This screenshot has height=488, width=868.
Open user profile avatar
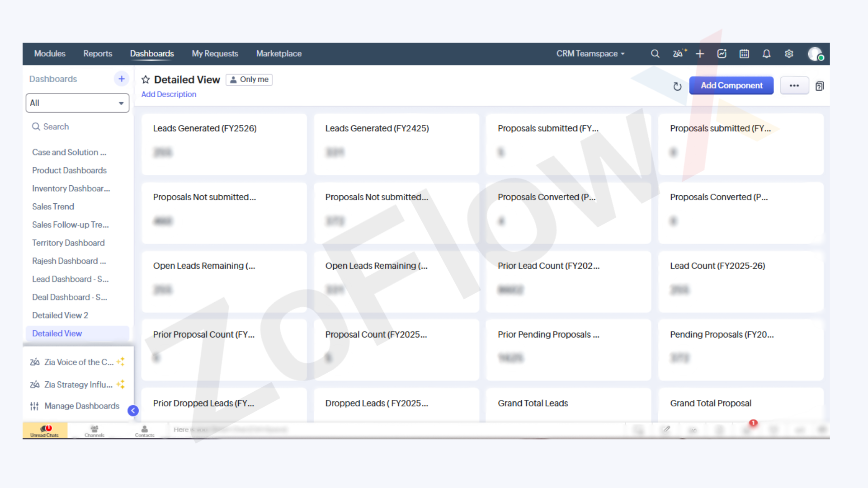coord(815,54)
